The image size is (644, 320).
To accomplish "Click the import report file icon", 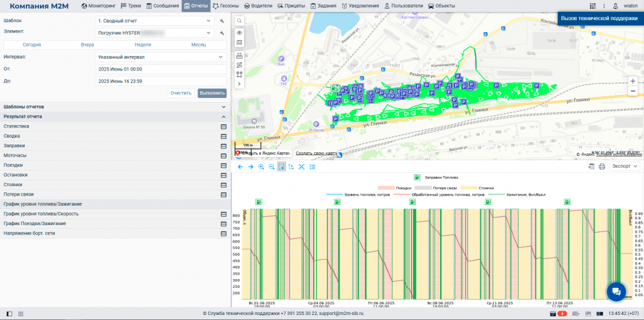I will click(591, 167).
